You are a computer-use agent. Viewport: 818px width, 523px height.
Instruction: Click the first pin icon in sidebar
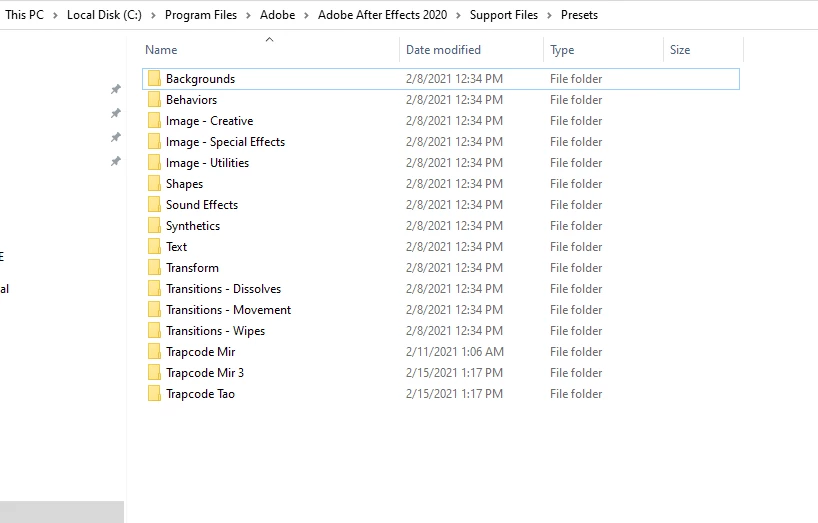pos(116,89)
